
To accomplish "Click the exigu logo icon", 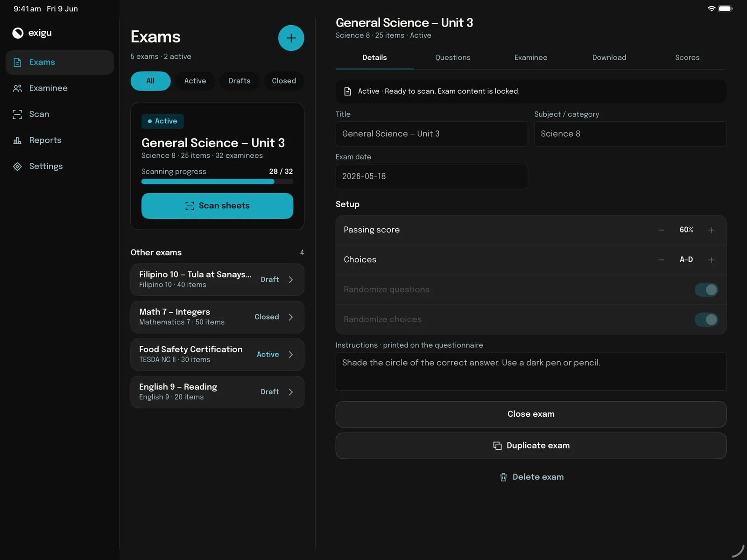I will coord(18,33).
